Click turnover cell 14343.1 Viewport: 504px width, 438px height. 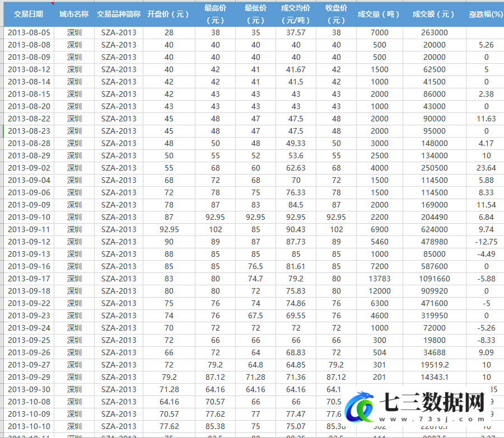click(434, 378)
